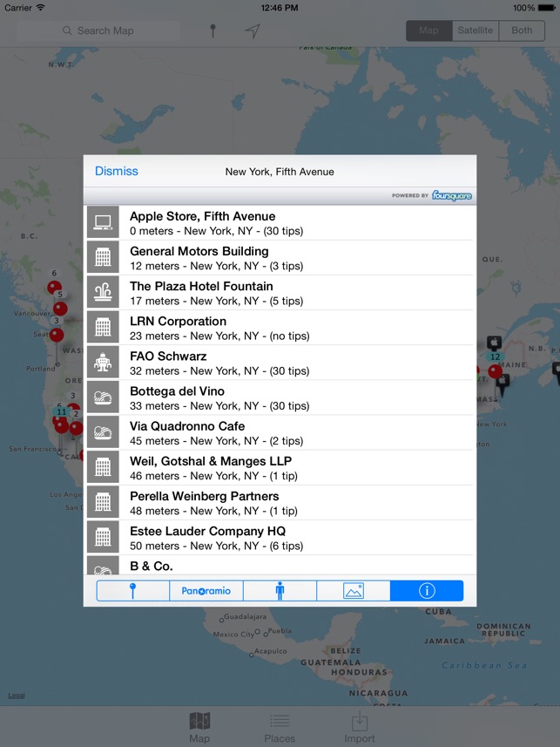Screen dimensions: 560x747
Task: Open the Import tab in bottom bar
Action: tap(360, 728)
